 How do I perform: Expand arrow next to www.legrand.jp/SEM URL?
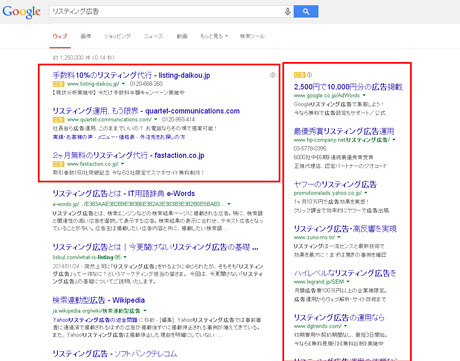pyautogui.click(x=348, y=282)
